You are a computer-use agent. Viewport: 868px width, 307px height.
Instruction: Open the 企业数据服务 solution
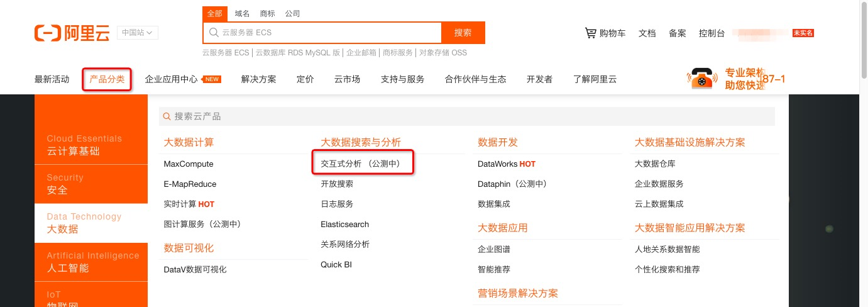point(659,184)
